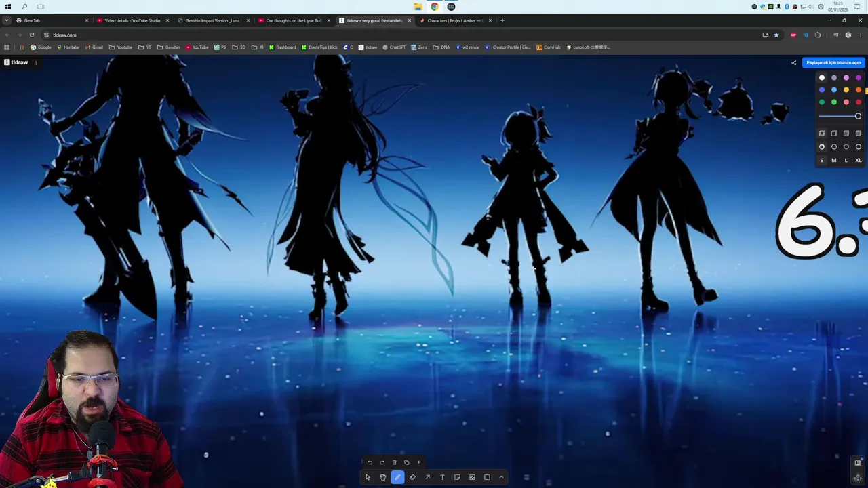868x488 pixels.
Task: Reload the tldraw page
Action: (31, 35)
